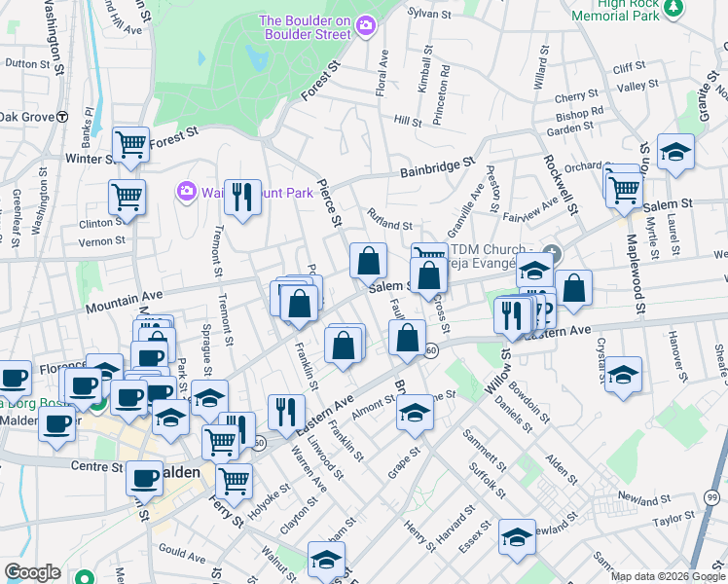Click the Map data ©2026 Google attribution
Screen dimensions: 728x584
click(x=668, y=577)
